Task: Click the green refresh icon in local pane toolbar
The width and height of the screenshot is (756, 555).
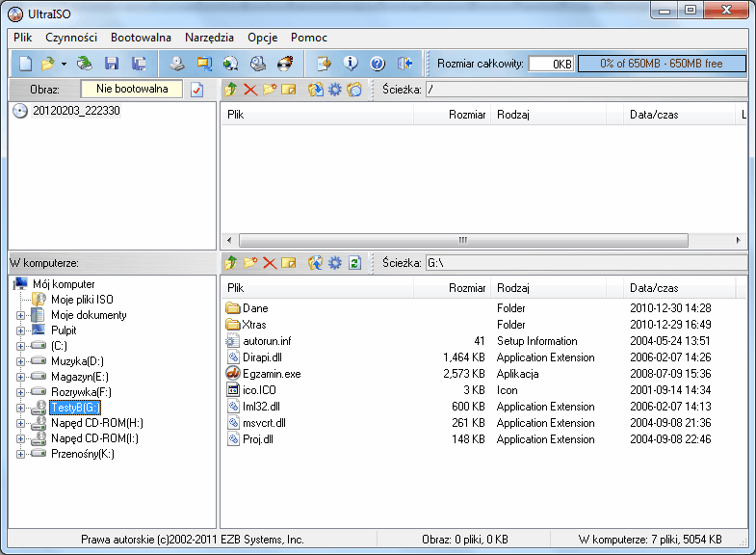Action: pos(354,262)
